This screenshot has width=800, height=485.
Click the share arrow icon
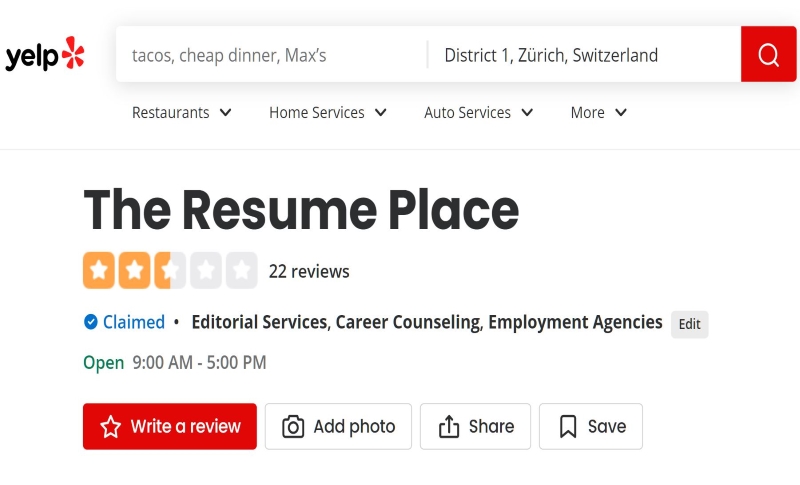pyautogui.click(x=449, y=426)
